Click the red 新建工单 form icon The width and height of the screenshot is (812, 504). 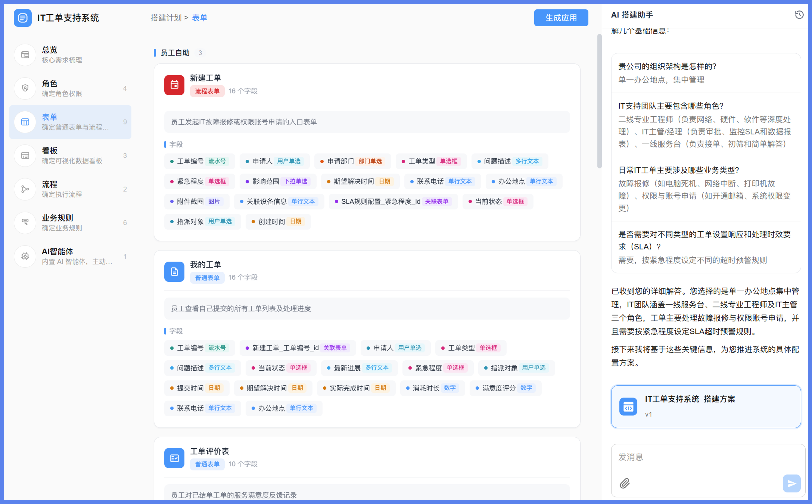(174, 85)
